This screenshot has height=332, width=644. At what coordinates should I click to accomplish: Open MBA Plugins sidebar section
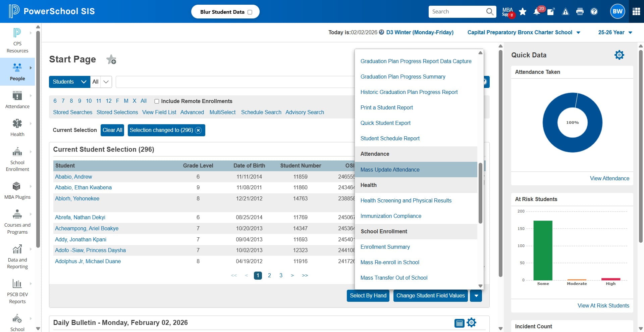[17, 190]
